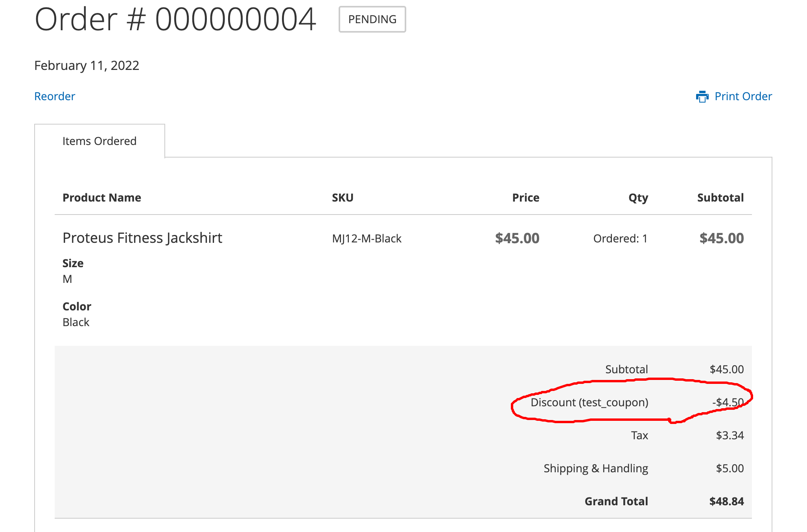Click the Shipping & Handling label

tap(596, 468)
